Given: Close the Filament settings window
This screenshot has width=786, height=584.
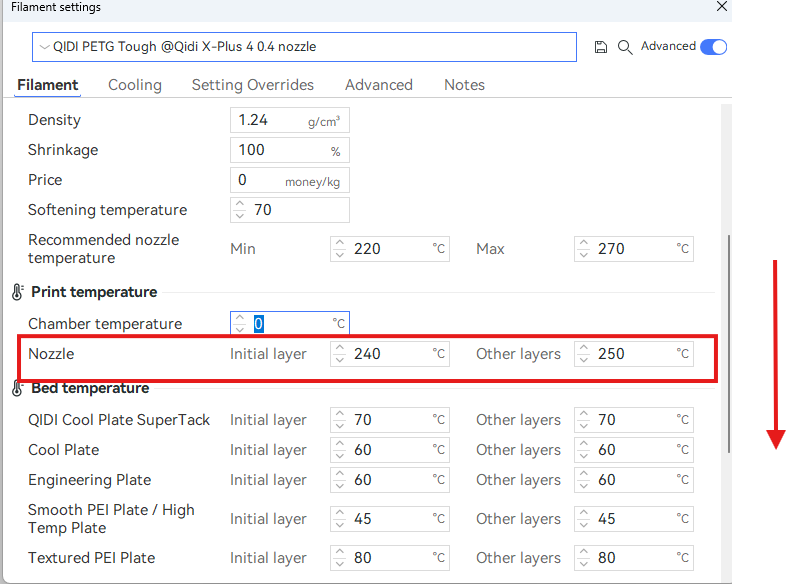Looking at the screenshot, I should coord(722,7).
